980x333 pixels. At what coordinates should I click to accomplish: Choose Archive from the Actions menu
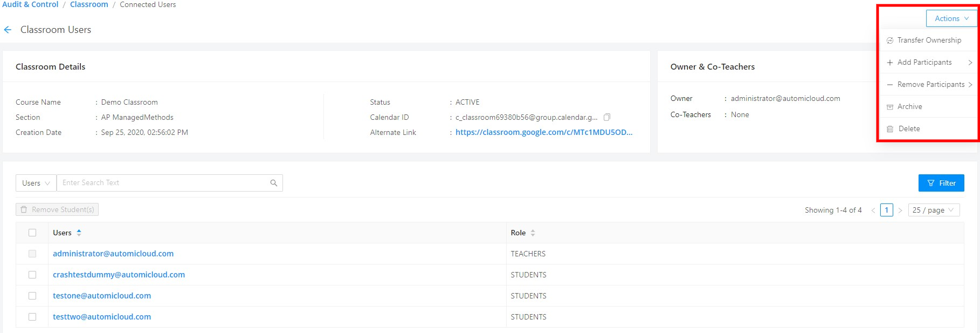tap(929, 107)
